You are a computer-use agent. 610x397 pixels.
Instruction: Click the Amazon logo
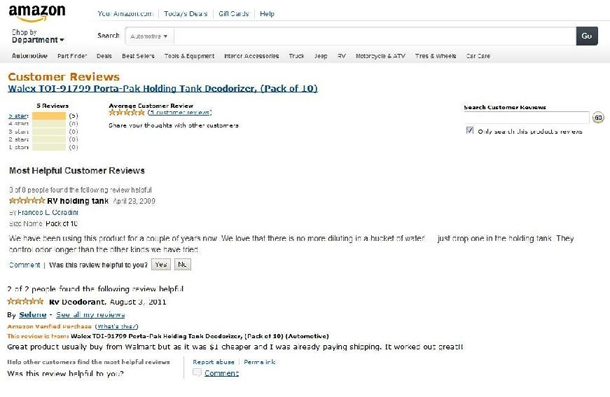click(x=37, y=13)
